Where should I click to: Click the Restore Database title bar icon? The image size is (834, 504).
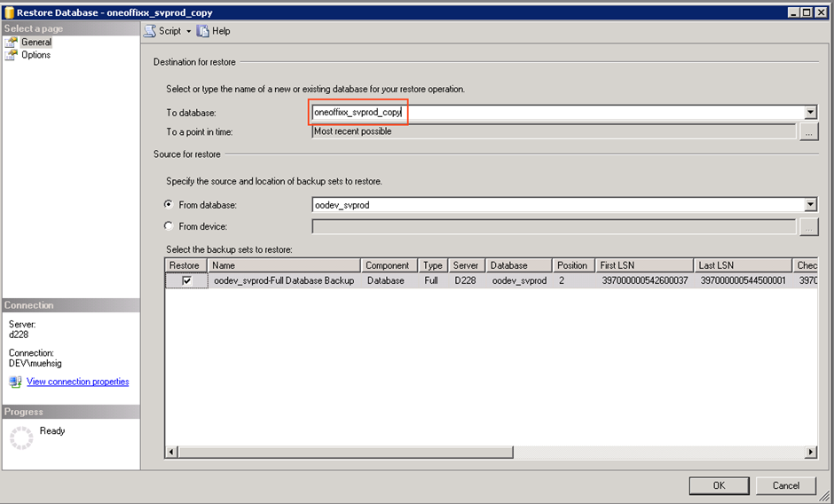[x=11, y=13]
